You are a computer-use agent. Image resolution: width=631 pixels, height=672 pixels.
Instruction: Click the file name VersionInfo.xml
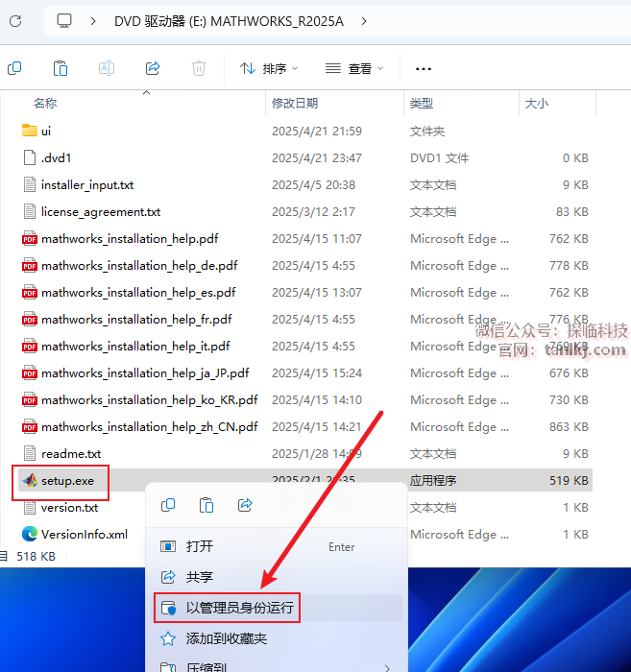click(85, 535)
